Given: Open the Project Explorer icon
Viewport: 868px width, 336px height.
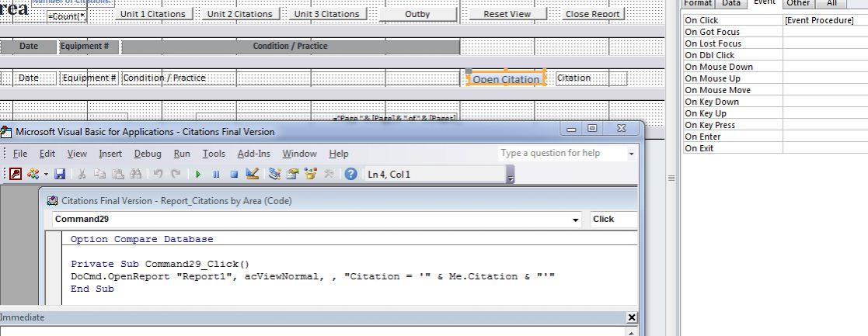Looking at the screenshot, I should [x=274, y=174].
